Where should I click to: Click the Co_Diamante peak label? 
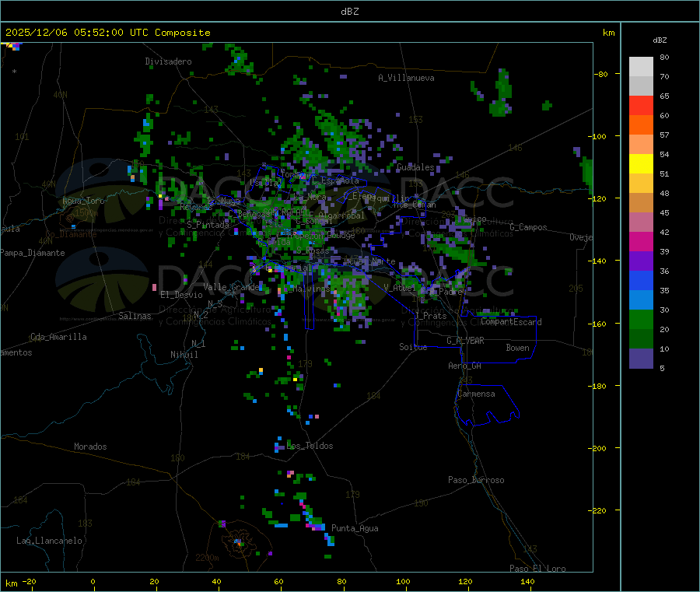click(71, 234)
